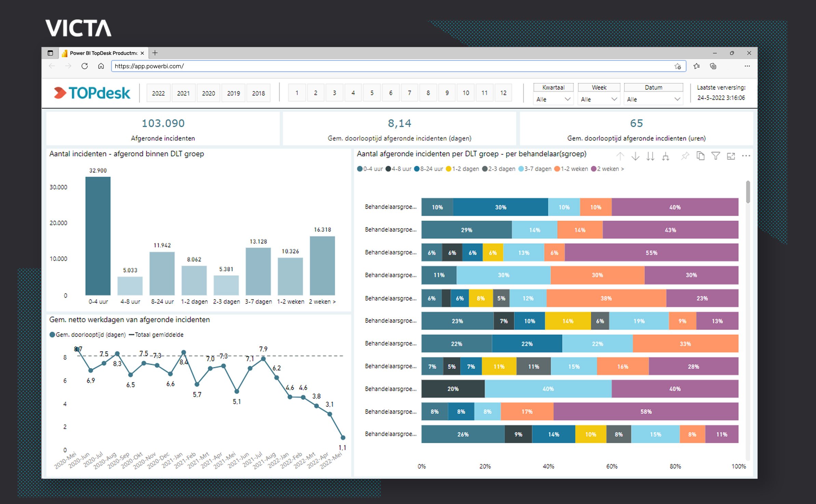Open browser settings and more menu
This screenshot has height=504, width=816.
[x=747, y=66]
